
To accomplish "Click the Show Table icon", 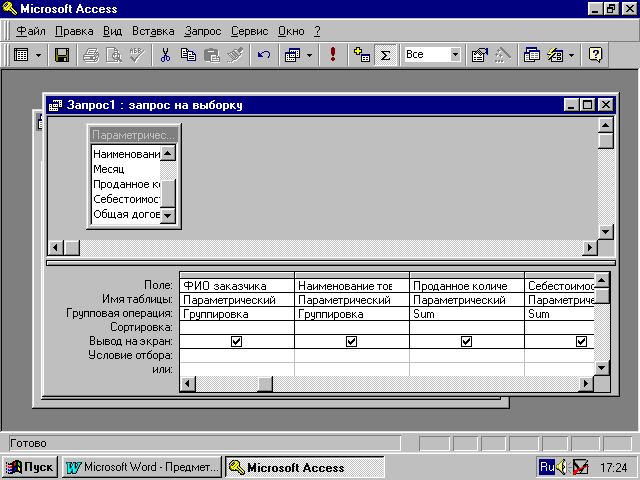I will point(362,55).
